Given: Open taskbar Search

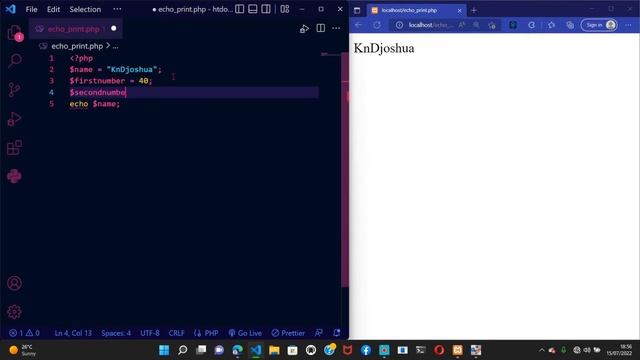Looking at the screenshot, I should pos(182,350).
